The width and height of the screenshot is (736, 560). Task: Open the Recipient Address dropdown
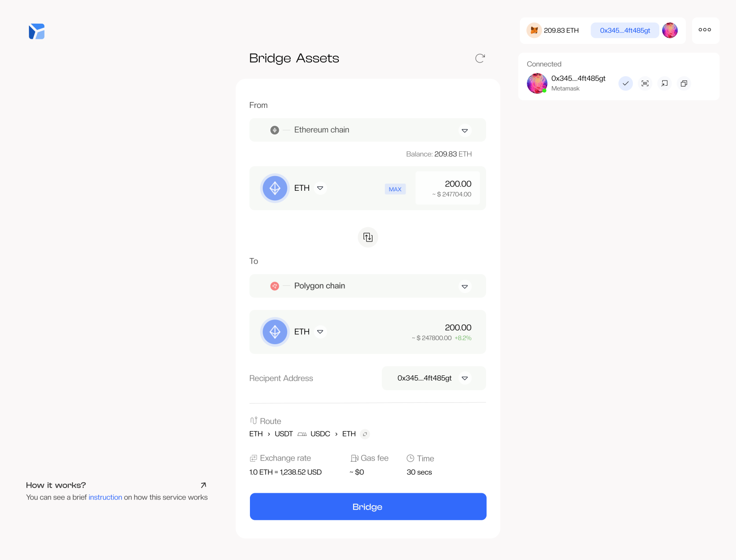[465, 378]
